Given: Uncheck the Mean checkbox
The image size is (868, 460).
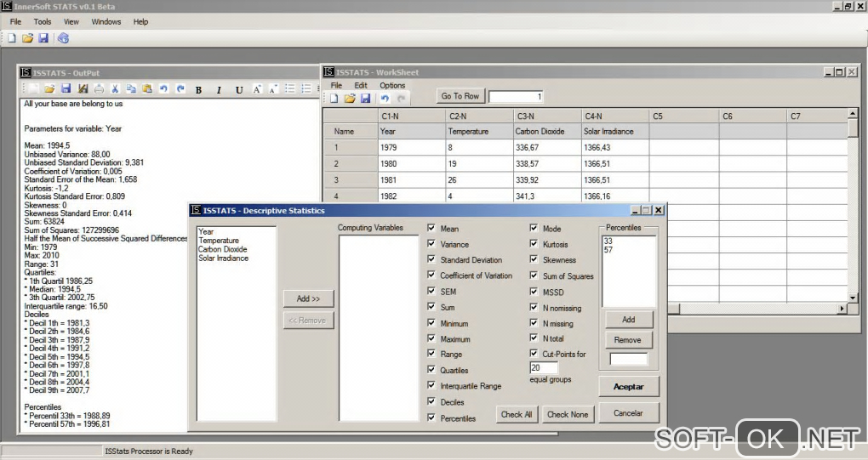Looking at the screenshot, I should pos(431,228).
